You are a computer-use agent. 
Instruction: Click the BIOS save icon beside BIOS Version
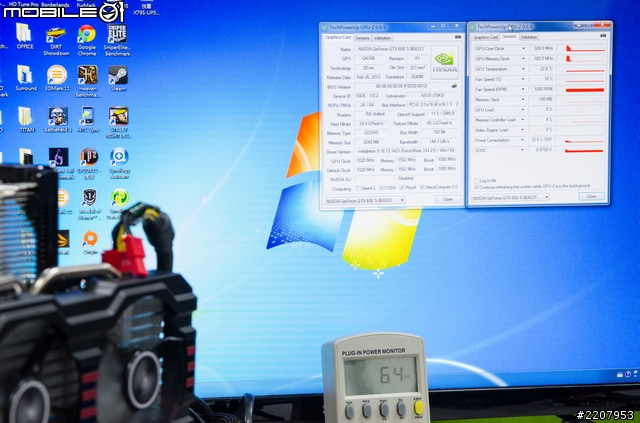tap(454, 86)
